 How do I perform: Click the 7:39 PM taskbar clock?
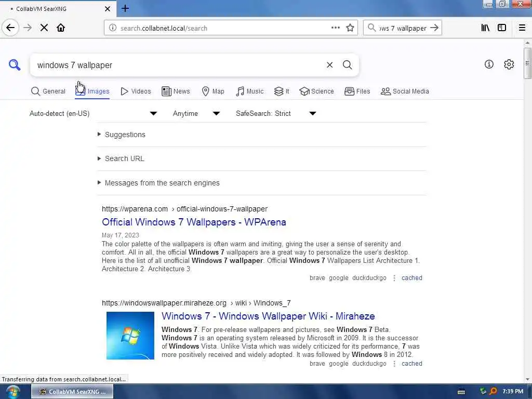tap(513, 391)
